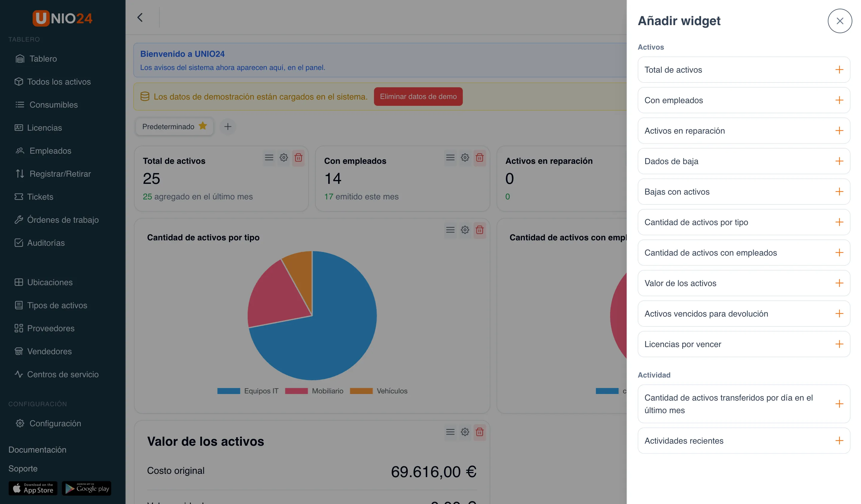This screenshot has height=504, width=861.
Task: Add the Actividades recientes widget
Action: pos(839,440)
